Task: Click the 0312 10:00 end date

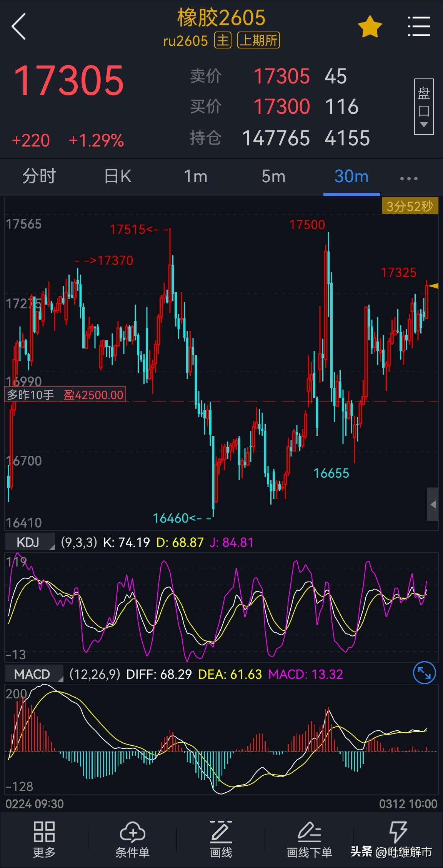Action: tap(408, 804)
